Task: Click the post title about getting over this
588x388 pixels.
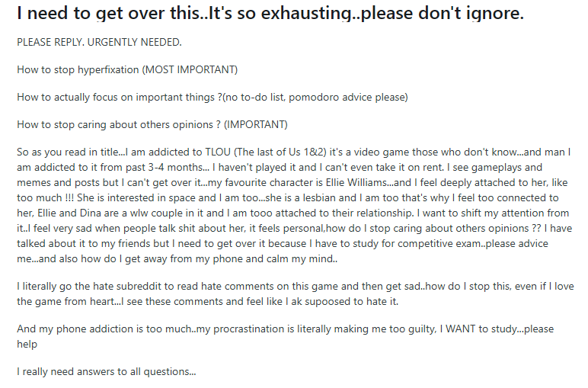Action: coord(270,14)
